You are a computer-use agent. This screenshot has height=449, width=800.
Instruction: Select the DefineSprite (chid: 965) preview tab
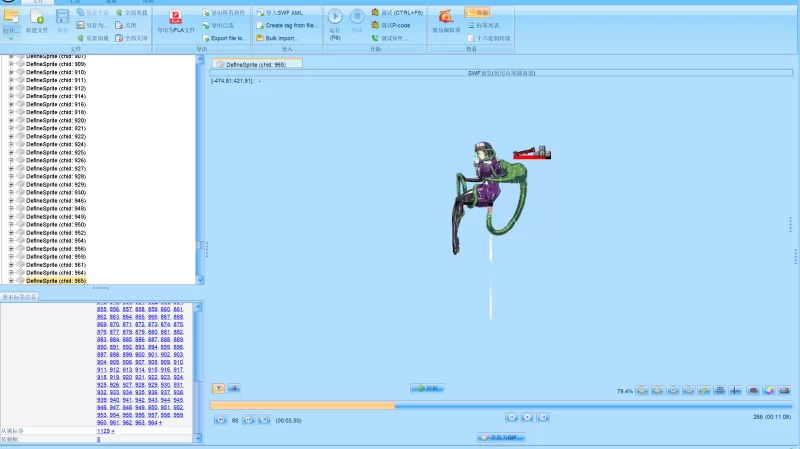tap(257, 64)
